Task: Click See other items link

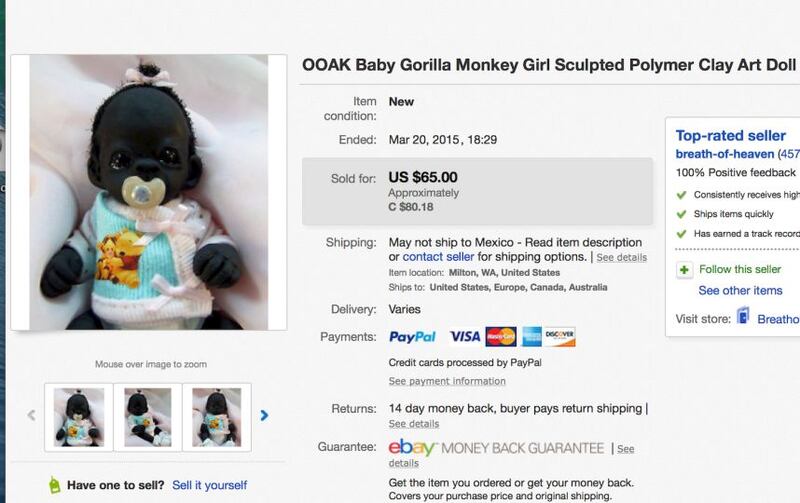Action: (740, 290)
